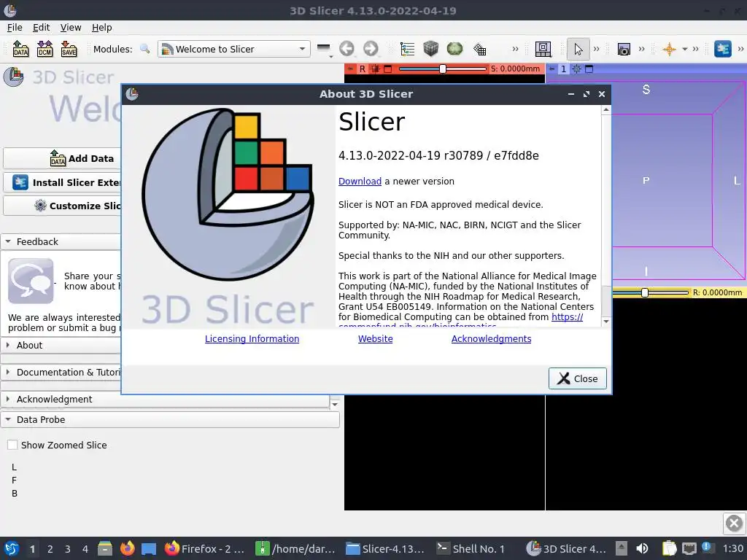This screenshot has height=560, width=747.
Task: Go to previous module with back arrow
Action: [347, 49]
